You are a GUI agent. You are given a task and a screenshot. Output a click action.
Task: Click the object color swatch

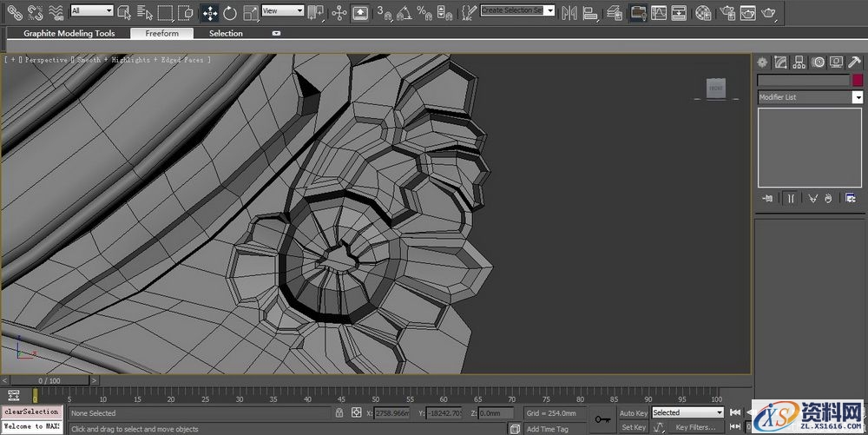(x=858, y=80)
